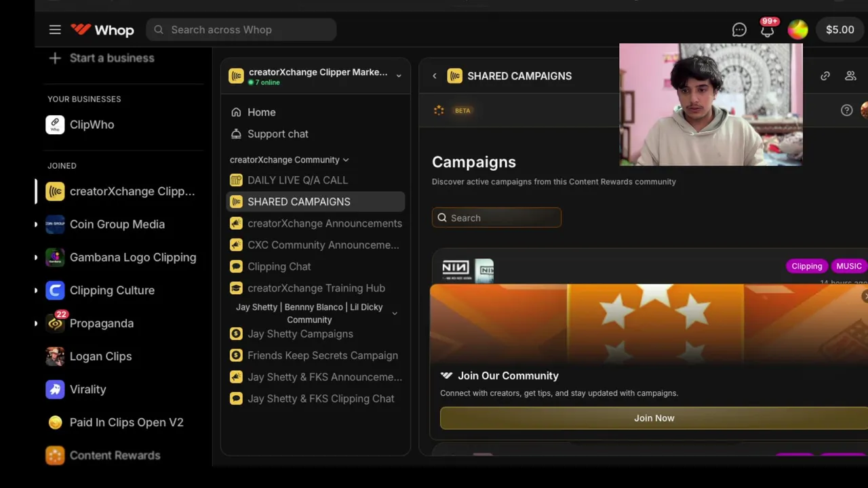This screenshot has width=868, height=488.
Task: Click the Jay Shetty Campaigns dollar icon
Action: (236, 334)
